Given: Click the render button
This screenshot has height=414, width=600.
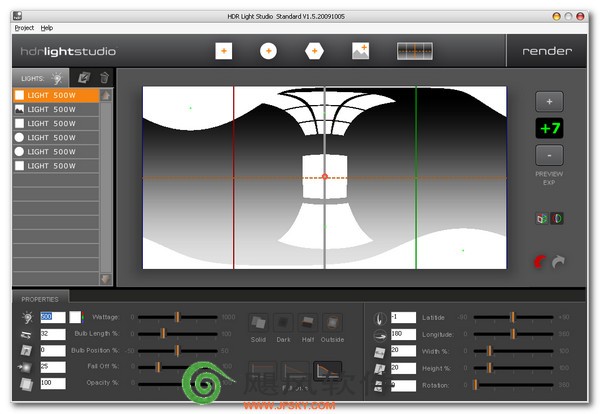Looking at the screenshot, I should tap(547, 51).
